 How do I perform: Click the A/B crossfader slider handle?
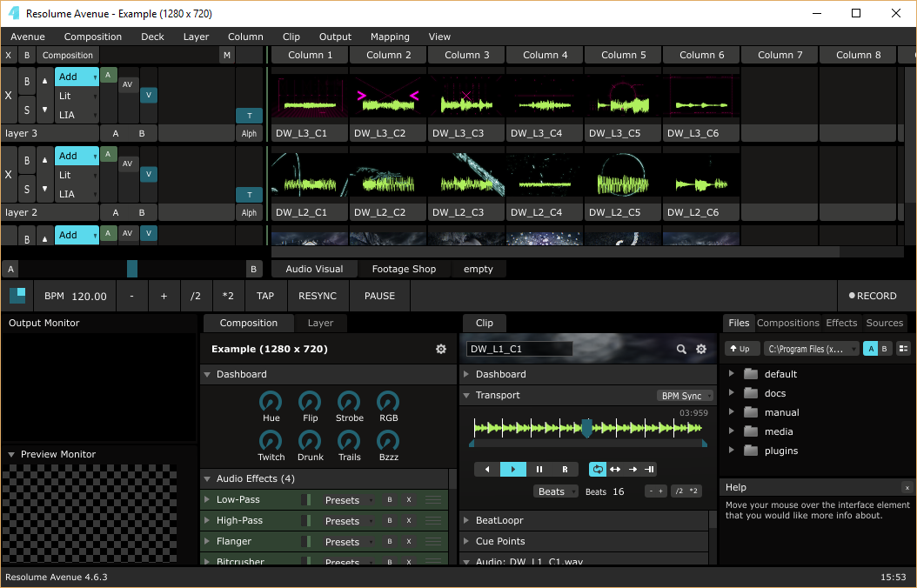[x=132, y=269]
